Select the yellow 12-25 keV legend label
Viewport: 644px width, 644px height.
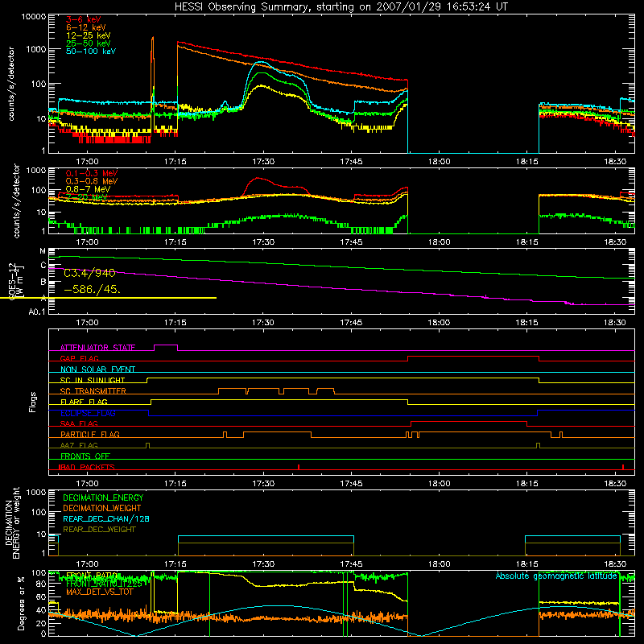(x=89, y=35)
